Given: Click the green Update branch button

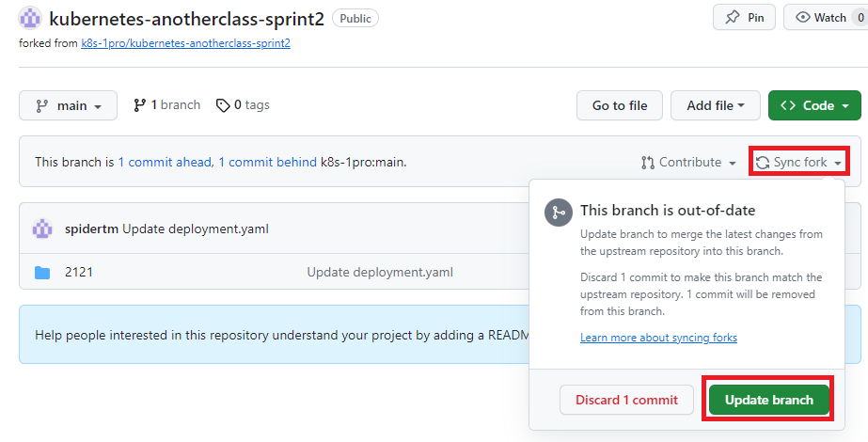Looking at the screenshot, I should tap(769, 400).
